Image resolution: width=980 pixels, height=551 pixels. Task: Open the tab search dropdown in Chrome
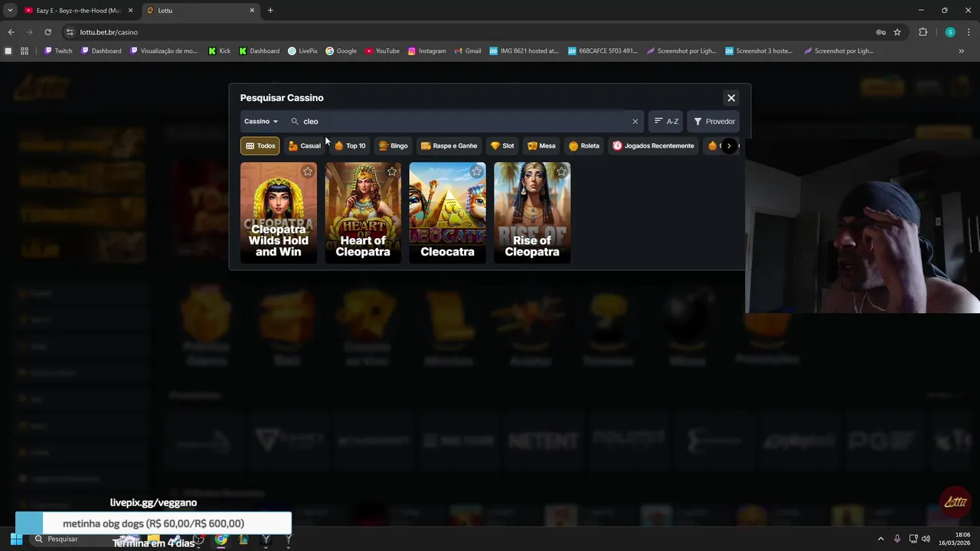click(10, 11)
